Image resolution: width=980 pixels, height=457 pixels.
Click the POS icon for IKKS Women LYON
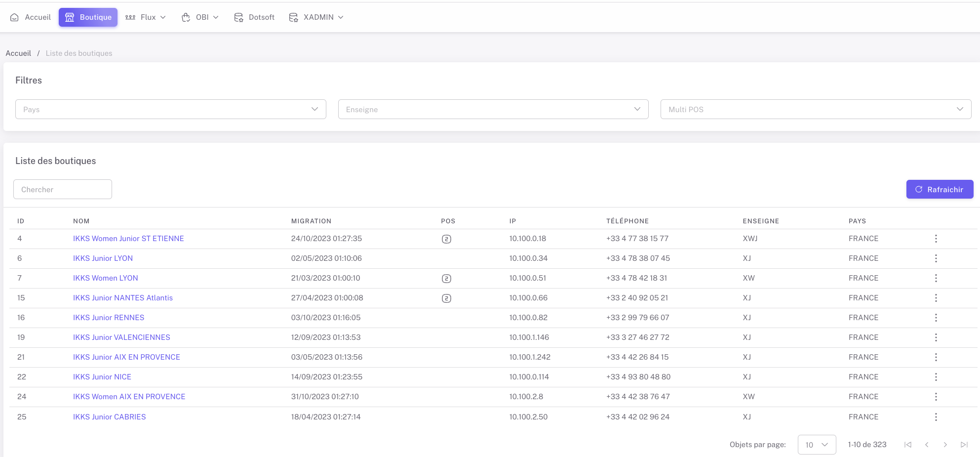click(x=446, y=279)
